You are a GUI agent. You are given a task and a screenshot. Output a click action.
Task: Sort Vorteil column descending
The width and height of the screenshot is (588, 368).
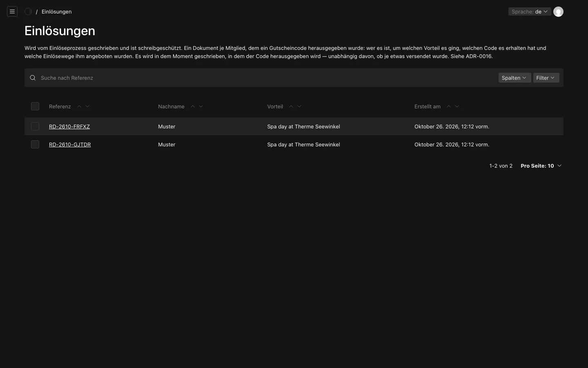click(x=299, y=106)
